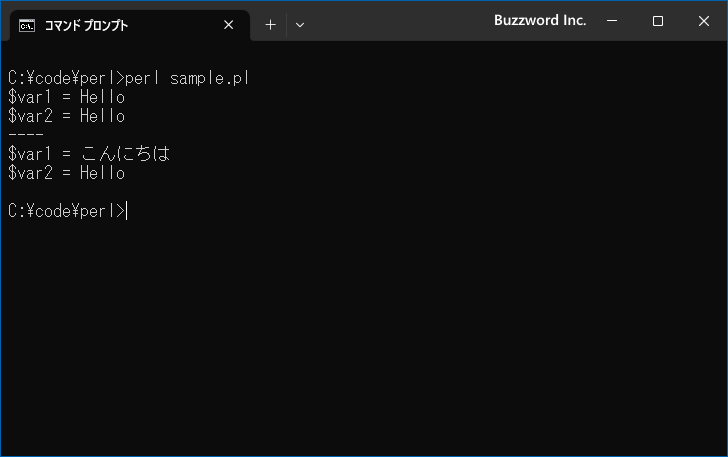Click the $var2 = Hello line below the dashes
728x457 pixels.
[x=66, y=173]
